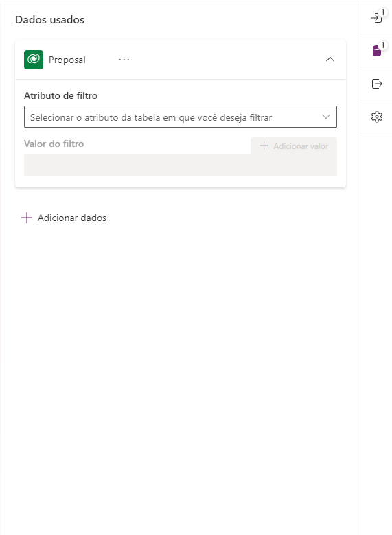Open the inputs panel icon with badge
Image resolution: width=392 pixels, height=535 pixels.
tap(376, 17)
